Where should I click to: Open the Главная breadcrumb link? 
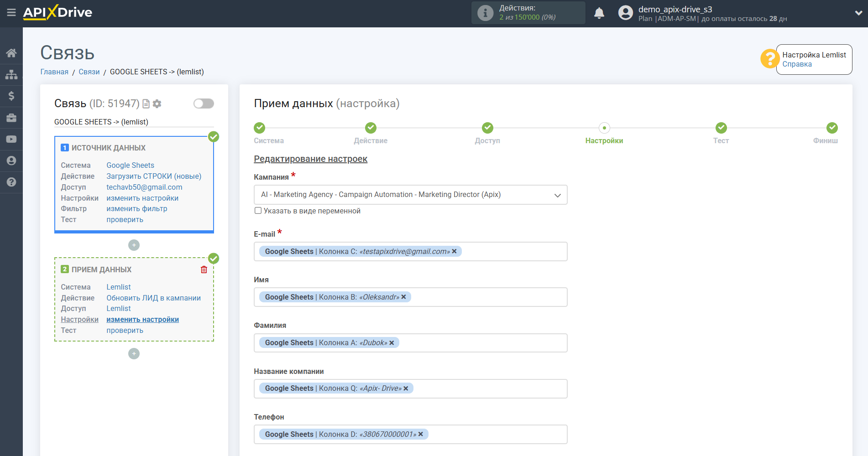[x=54, y=72]
